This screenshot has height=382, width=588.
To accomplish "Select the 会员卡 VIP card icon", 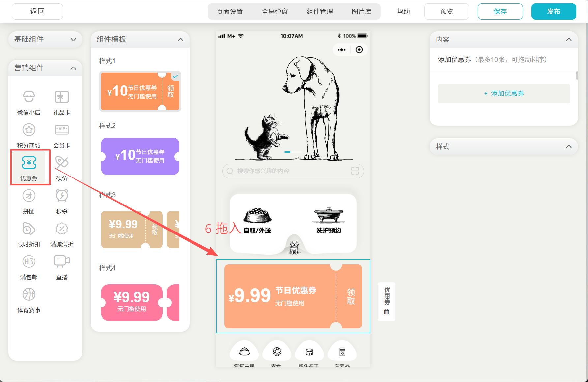I will point(62,130).
